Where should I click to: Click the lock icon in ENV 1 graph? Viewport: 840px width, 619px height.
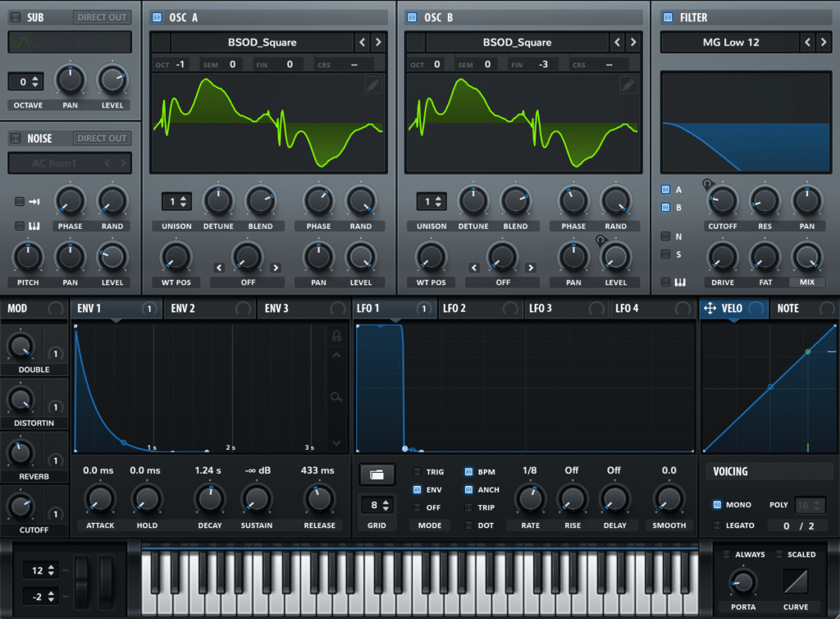click(336, 336)
